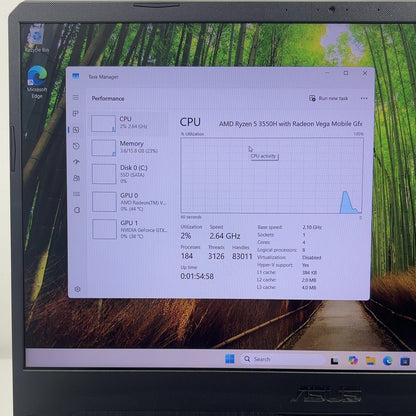This screenshot has height=416, width=416.
Task: Click the 184 processes count
Action: [187, 256]
